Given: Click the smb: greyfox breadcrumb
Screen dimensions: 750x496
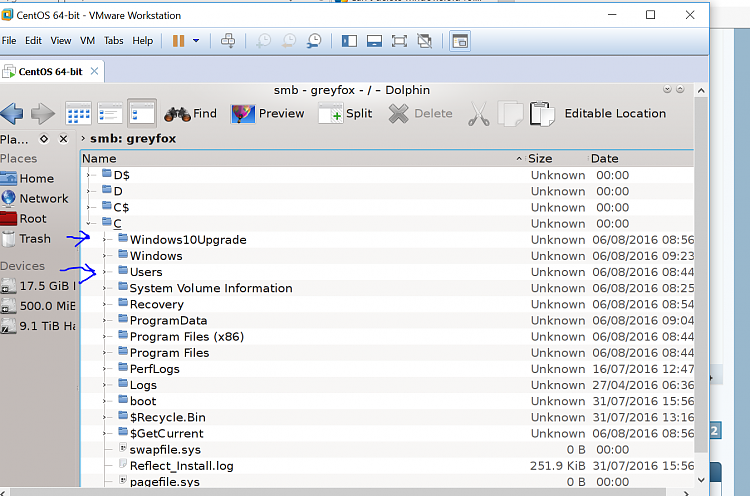Looking at the screenshot, I should (x=133, y=139).
